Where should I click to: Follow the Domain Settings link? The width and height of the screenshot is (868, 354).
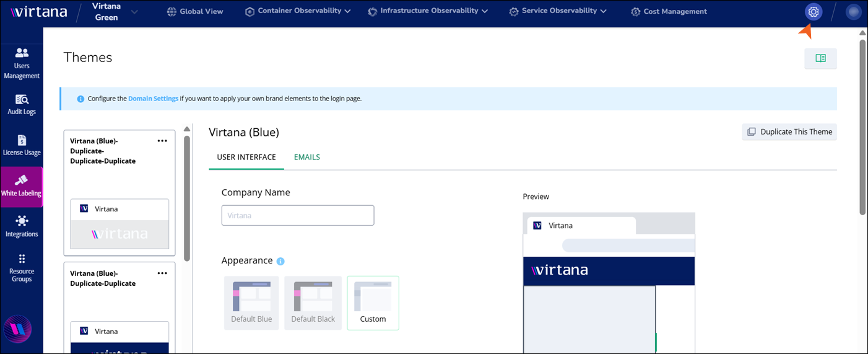tap(153, 99)
